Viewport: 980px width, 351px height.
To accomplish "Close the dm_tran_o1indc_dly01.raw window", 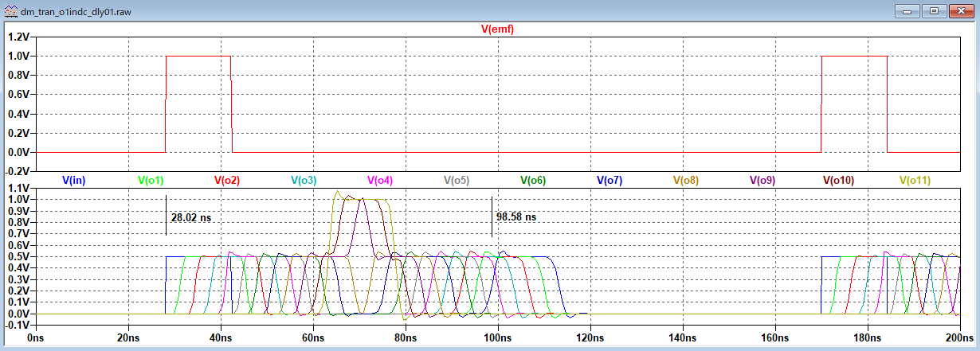I will [x=960, y=11].
